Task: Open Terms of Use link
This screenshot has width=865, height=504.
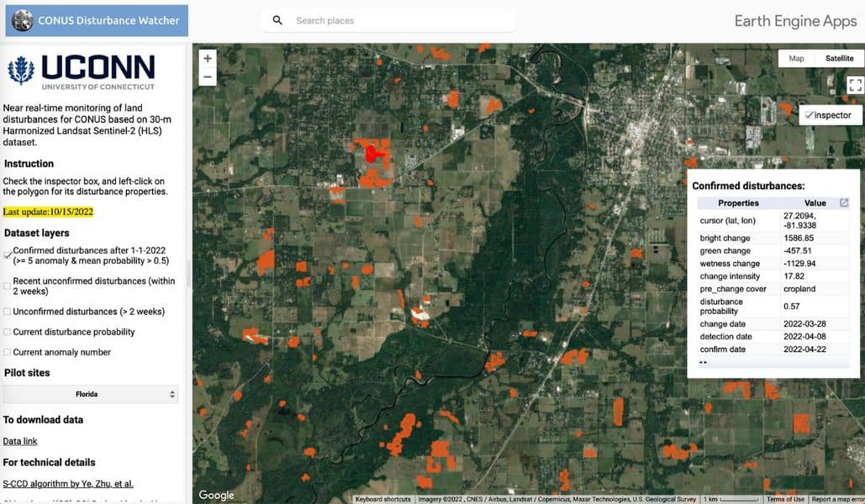Action: click(785, 499)
